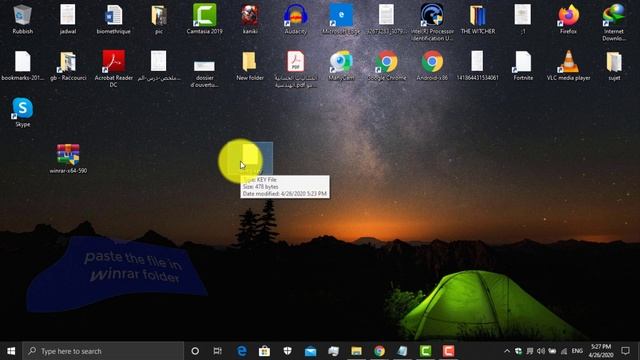
Task: Open the volume control in tray
Action: tap(541, 351)
